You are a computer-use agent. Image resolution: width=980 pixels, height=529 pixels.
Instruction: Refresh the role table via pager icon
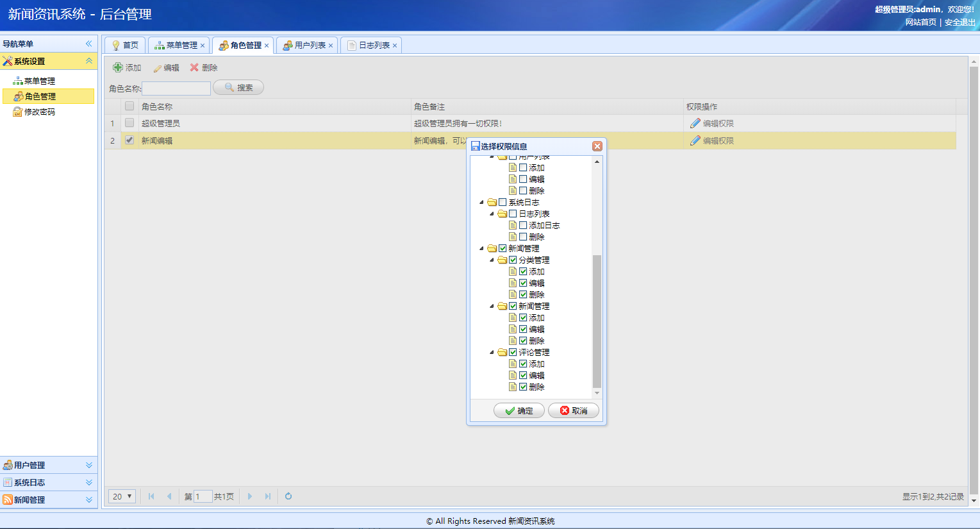(x=288, y=496)
